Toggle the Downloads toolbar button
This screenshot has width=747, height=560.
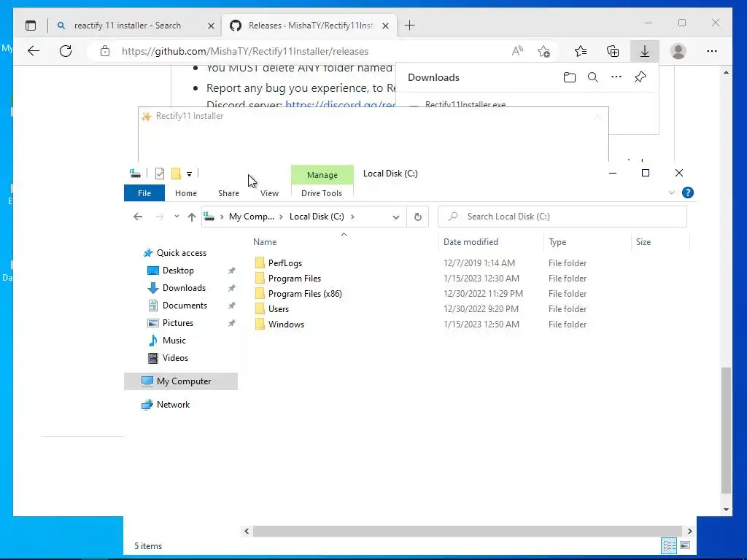645,51
